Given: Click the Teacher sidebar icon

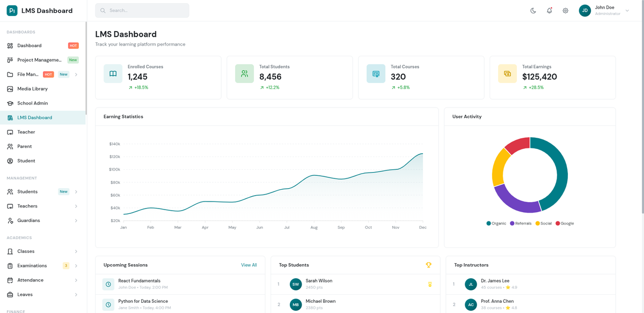Looking at the screenshot, I should click(9, 131).
